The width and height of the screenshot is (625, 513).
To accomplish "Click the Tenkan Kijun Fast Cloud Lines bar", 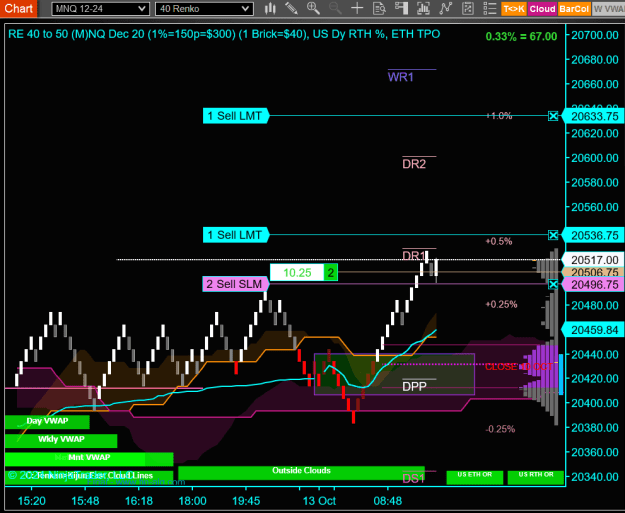I will click(x=89, y=476).
